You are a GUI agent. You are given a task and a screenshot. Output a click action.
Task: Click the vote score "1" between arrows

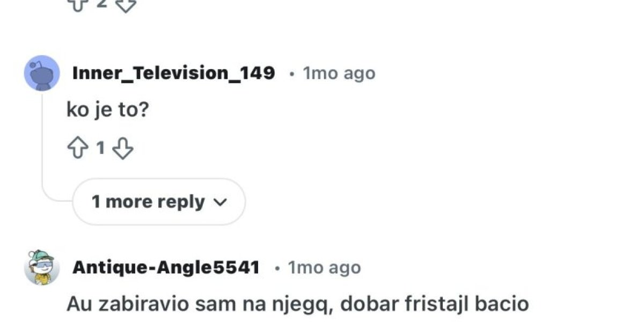click(x=100, y=148)
